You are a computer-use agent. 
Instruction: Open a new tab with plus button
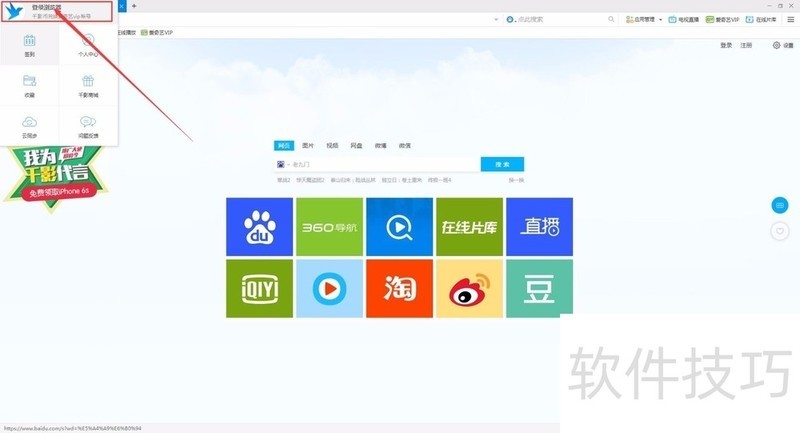(134, 6)
